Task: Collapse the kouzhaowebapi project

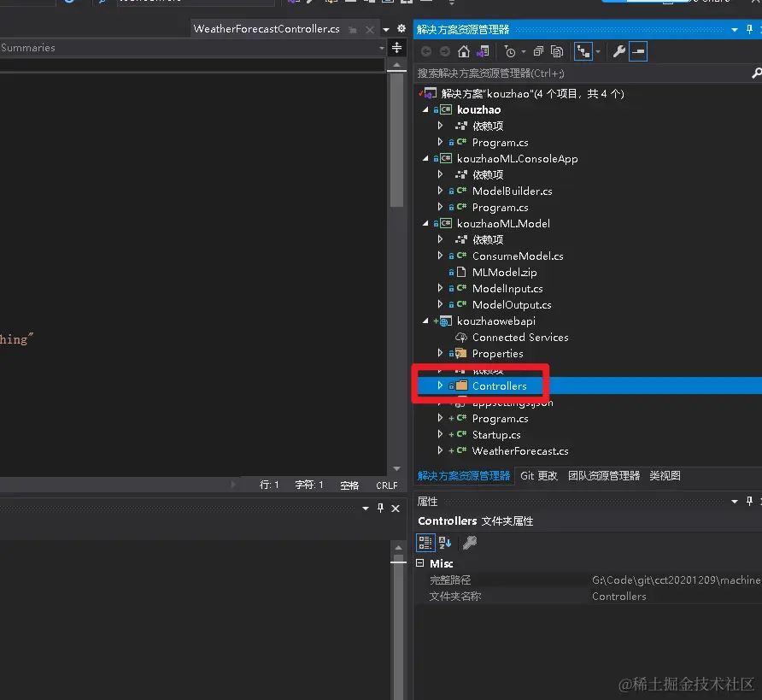Action: click(x=425, y=321)
